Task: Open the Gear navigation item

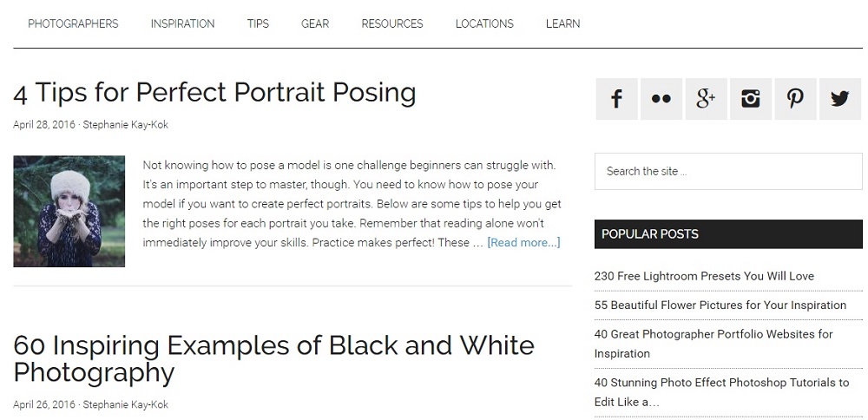Action: (315, 23)
